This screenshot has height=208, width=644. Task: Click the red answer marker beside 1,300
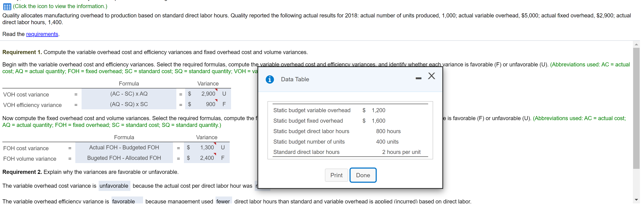(215, 144)
